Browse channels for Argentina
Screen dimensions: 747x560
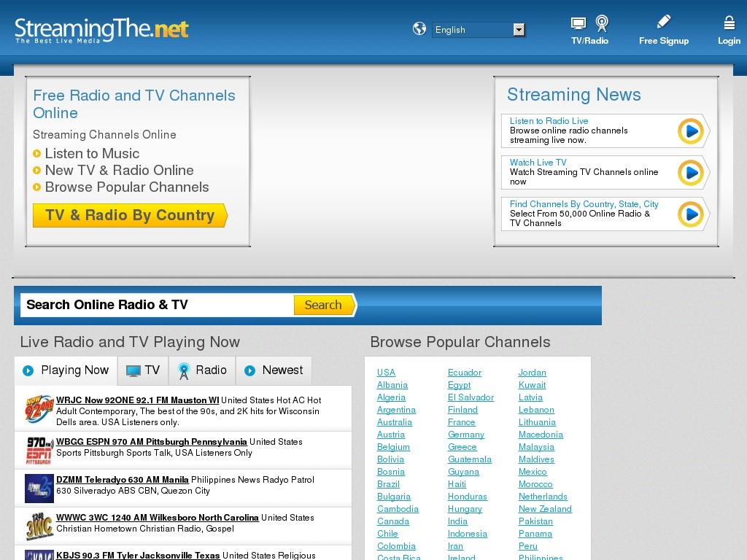pos(396,410)
